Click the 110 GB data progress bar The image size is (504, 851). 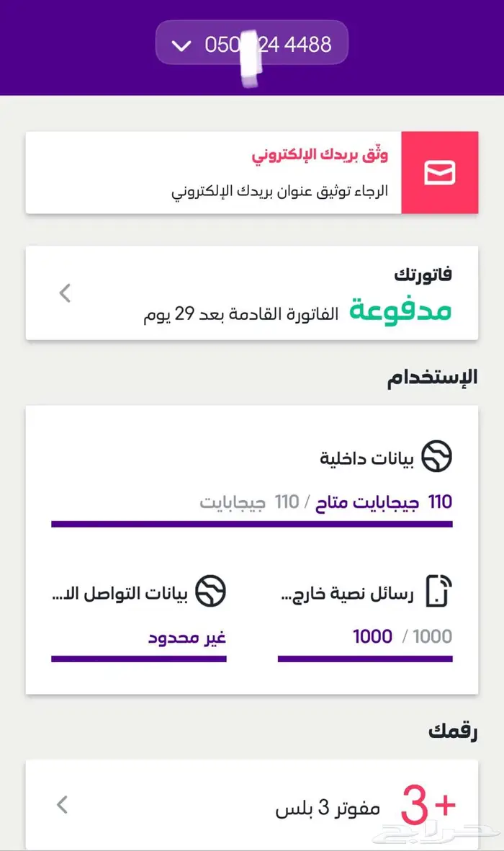click(x=252, y=524)
